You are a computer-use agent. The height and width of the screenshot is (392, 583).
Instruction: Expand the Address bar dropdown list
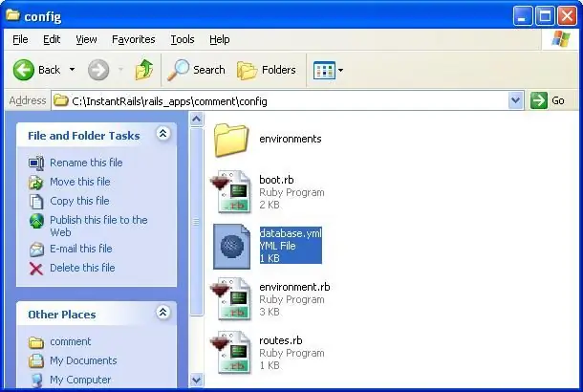coord(516,100)
